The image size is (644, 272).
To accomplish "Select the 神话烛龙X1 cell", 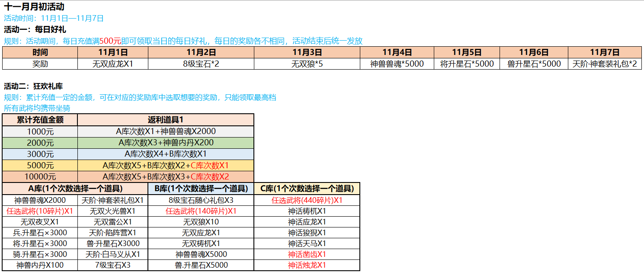I will pos(307,265).
